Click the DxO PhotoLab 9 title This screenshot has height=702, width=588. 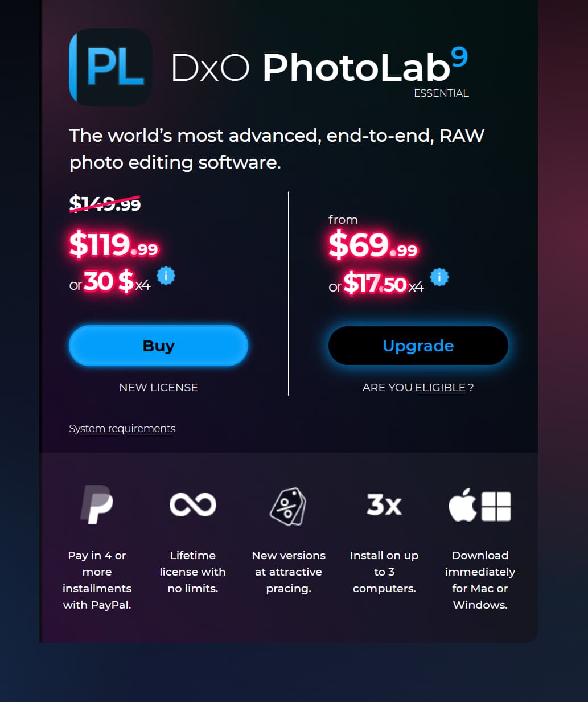pyautogui.click(x=320, y=67)
